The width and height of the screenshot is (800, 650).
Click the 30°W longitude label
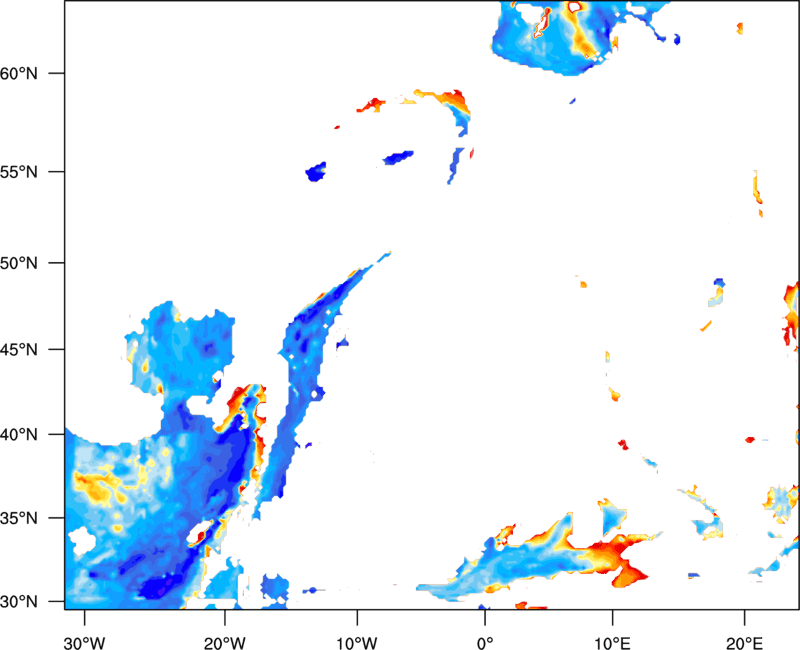pos(84,643)
